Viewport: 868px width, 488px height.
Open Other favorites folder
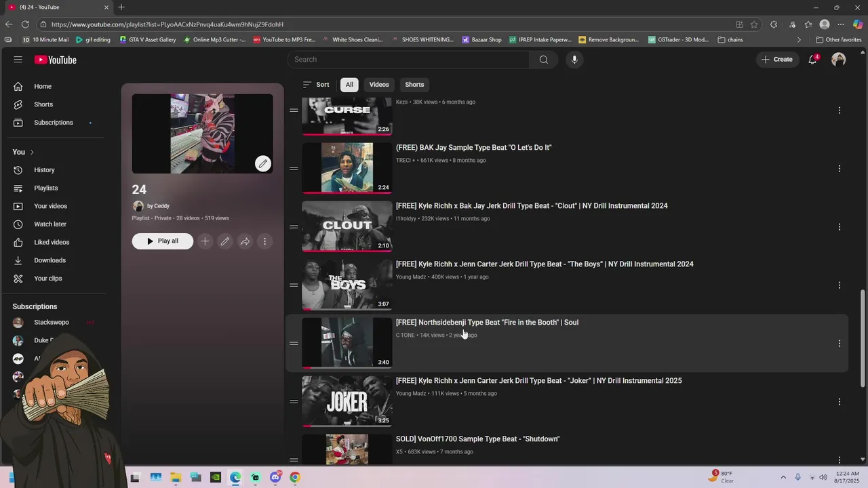tap(838, 40)
